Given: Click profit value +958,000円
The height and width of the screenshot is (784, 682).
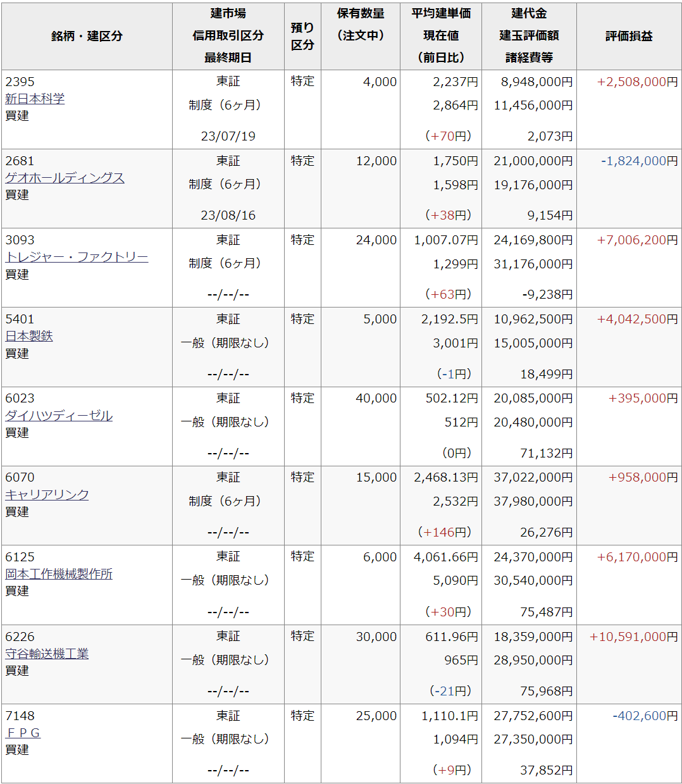Looking at the screenshot, I should tap(643, 477).
